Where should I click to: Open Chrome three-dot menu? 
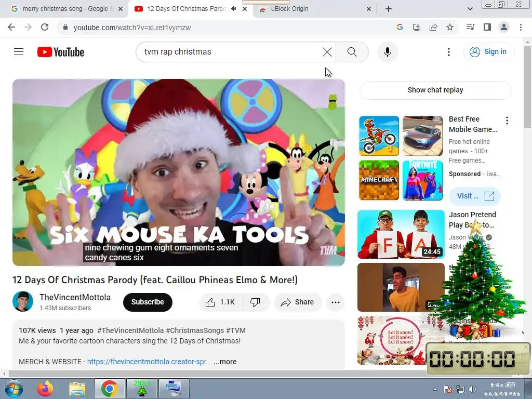coord(521,27)
